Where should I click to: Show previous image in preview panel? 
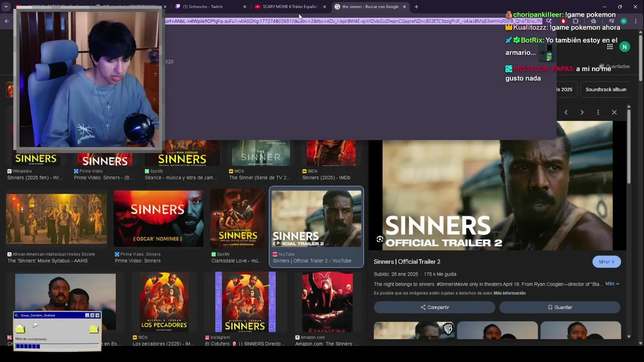click(566, 112)
